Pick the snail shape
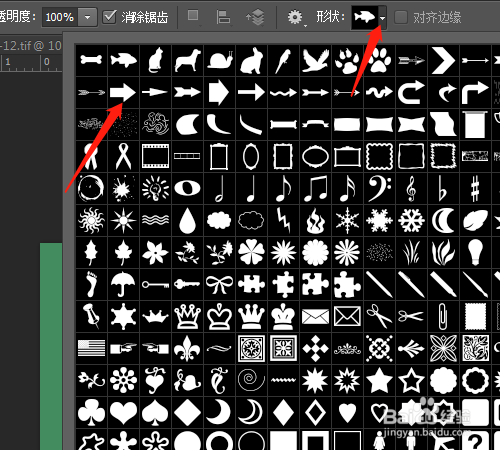The height and width of the screenshot is (450, 500). (219, 60)
